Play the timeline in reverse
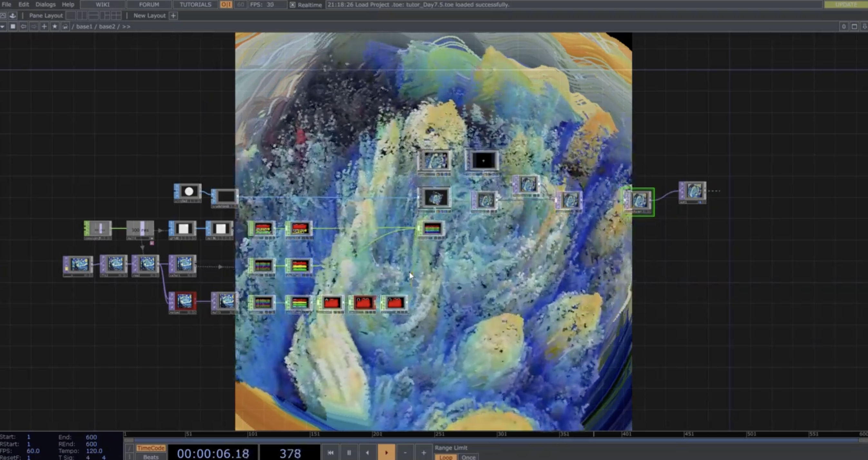This screenshot has width=868, height=460. pyautogui.click(x=368, y=453)
